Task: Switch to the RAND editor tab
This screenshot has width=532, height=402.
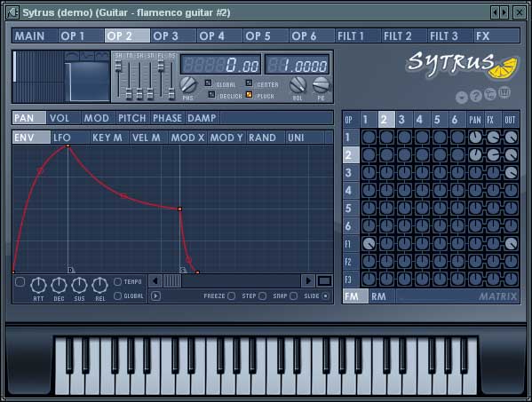Action: [x=266, y=138]
